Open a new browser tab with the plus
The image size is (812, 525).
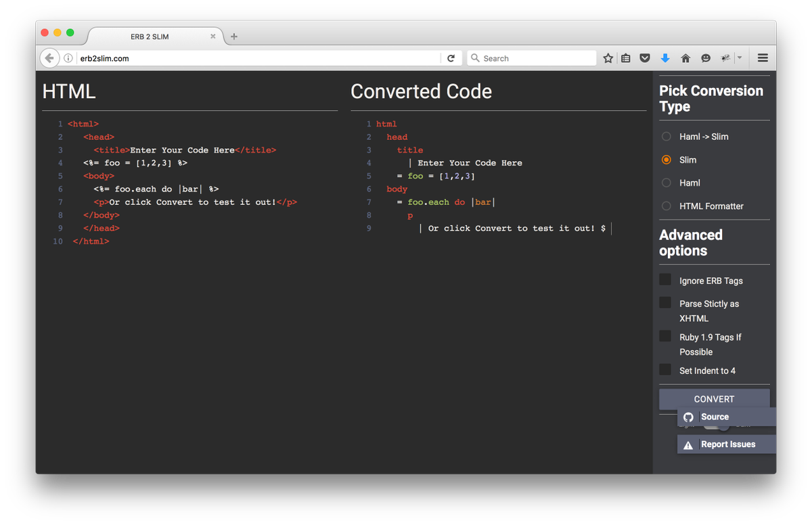[x=234, y=36]
